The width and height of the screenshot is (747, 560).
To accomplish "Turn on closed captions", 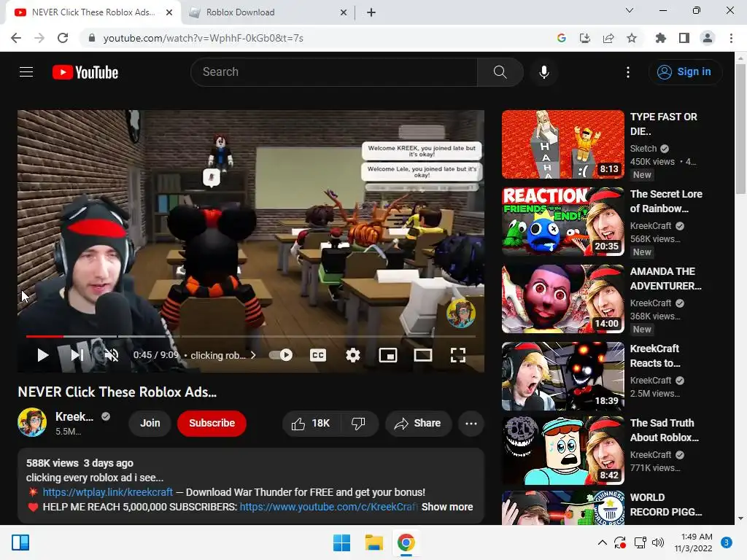I will [318, 355].
